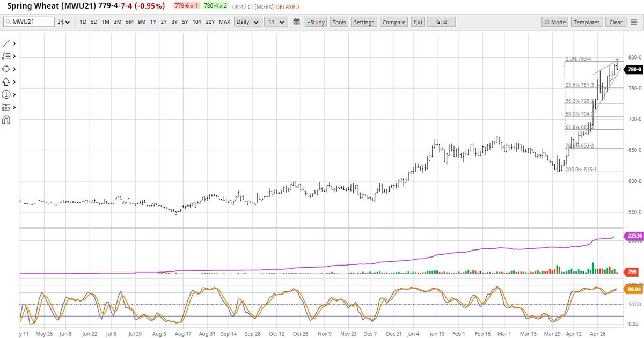The height and width of the screenshot is (338, 644).
Task: Open the f(x) expression button
Action: pos(418,22)
